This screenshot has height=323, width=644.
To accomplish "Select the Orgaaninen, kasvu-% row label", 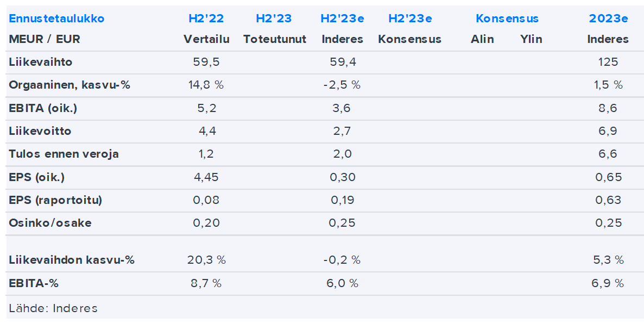I will (70, 85).
